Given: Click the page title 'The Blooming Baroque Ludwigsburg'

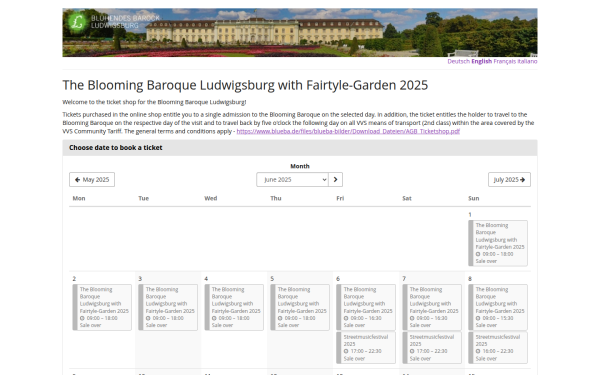Looking at the screenshot, I should click(245, 85).
